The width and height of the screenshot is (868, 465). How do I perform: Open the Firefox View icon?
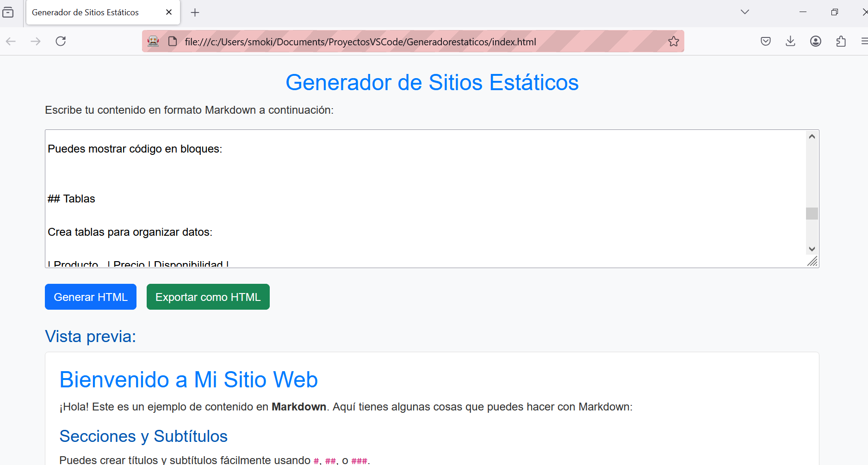8,12
